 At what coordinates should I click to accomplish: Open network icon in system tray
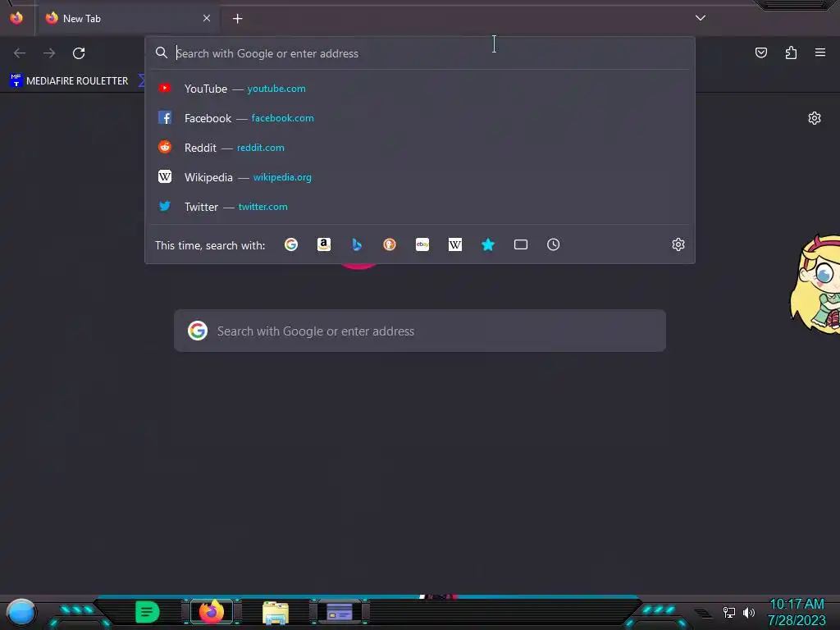[x=729, y=612]
